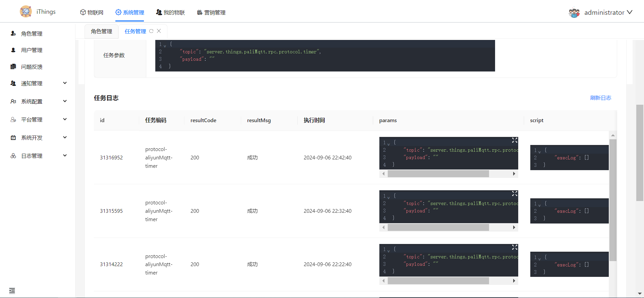The width and height of the screenshot is (644, 298).
Task: Close the 任务管理 tab
Action: [159, 31]
